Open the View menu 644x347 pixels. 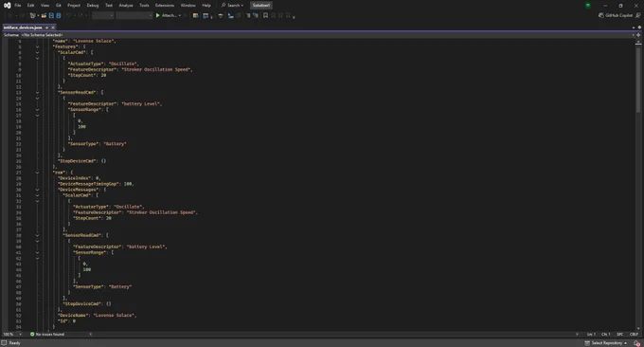click(45, 6)
